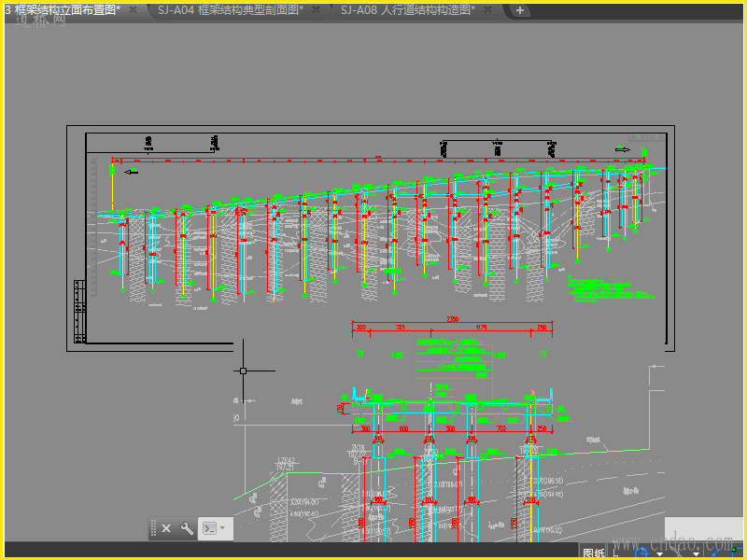Screen dimensions: 747x560
Task: Close the SJ-A04 框架结构典型剖面图 tab
Action: click(x=316, y=9)
